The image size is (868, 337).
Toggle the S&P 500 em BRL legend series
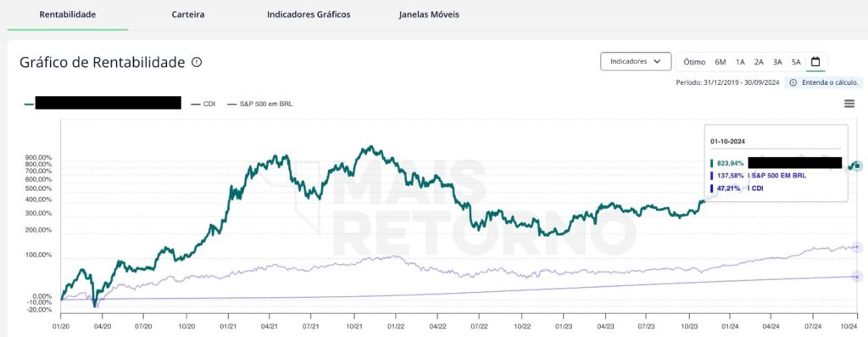[x=259, y=104]
